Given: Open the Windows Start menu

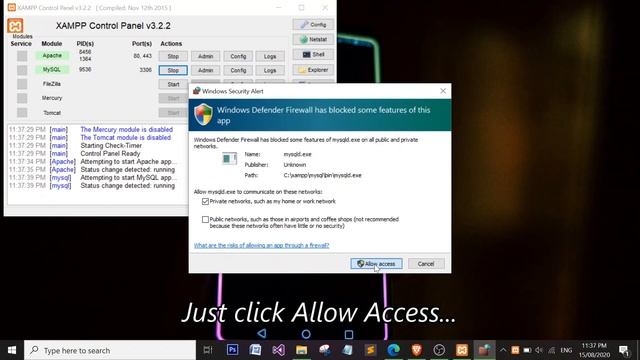Looking at the screenshot, I should point(12,350).
